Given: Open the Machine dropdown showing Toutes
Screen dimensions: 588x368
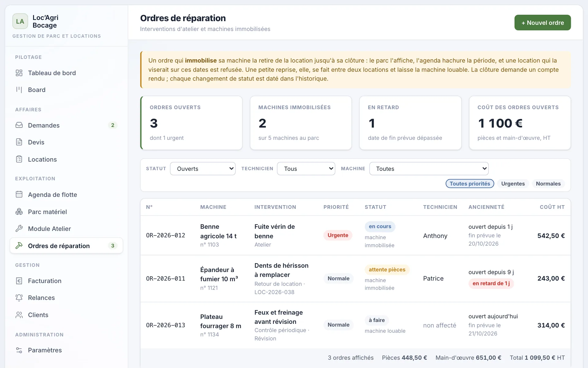Looking at the screenshot, I should pos(429,169).
